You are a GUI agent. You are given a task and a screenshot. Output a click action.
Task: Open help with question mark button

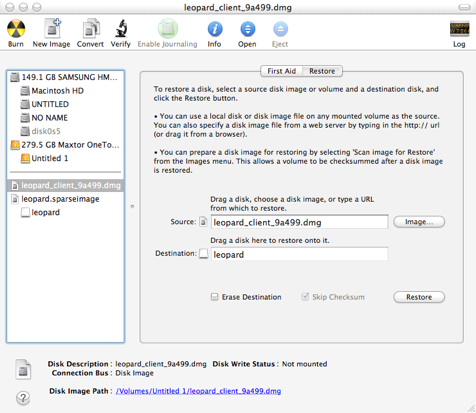(x=23, y=397)
